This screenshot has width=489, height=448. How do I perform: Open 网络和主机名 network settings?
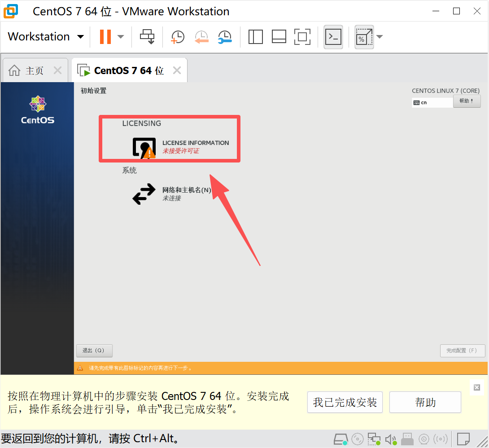tap(172, 194)
